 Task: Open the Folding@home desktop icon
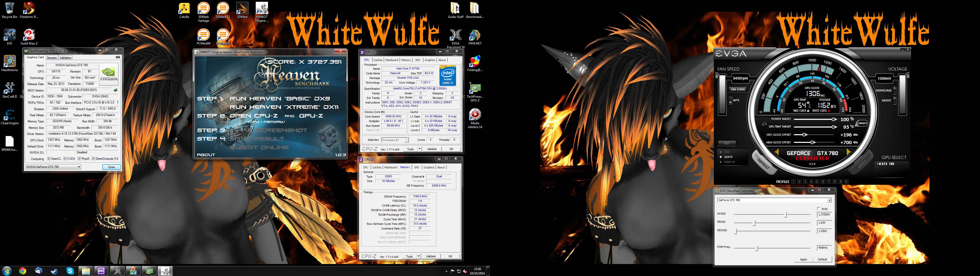[475, 63]
